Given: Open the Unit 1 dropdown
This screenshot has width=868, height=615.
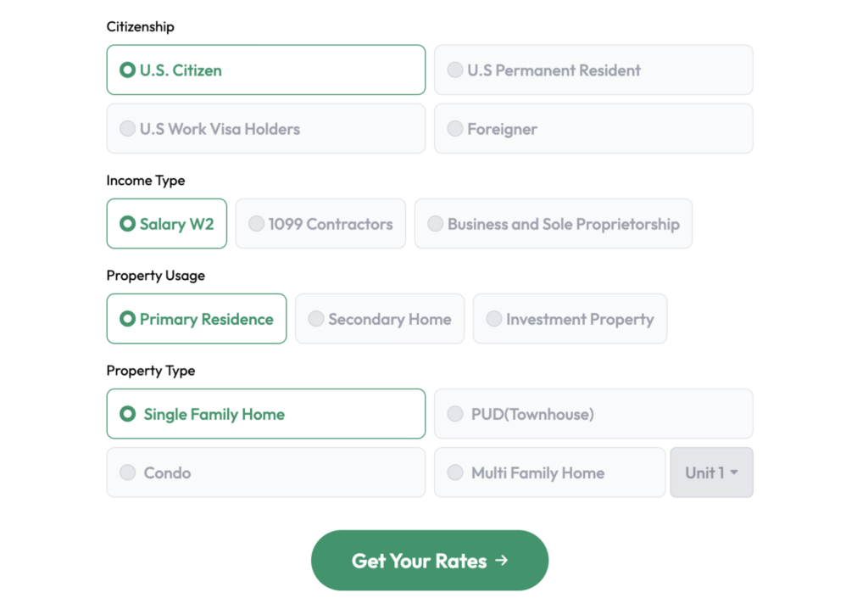Looking at the screenshot, I should click(711, 472).
